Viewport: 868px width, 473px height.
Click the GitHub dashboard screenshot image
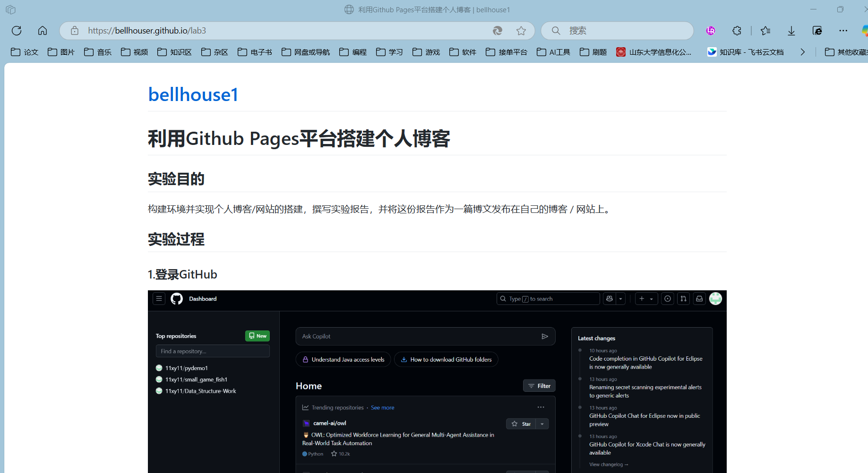437,381
